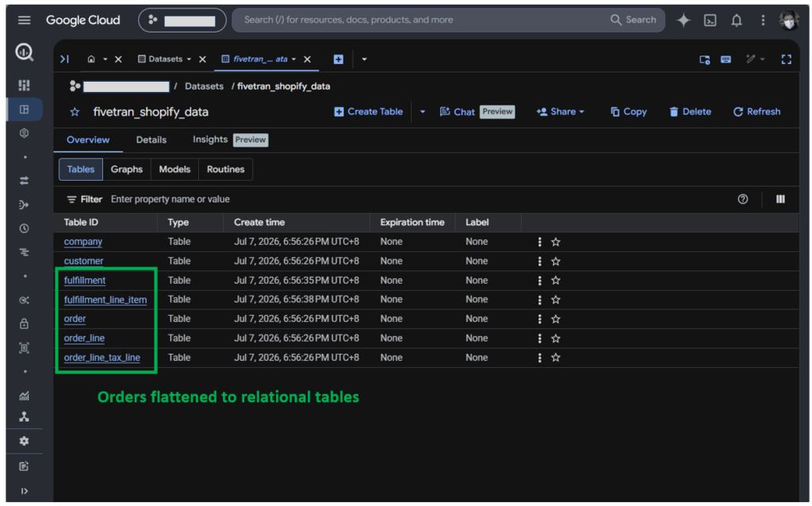Screen dimensions: 812x506
Task: Switch to the Graphs view
Action: click(126, 170)
